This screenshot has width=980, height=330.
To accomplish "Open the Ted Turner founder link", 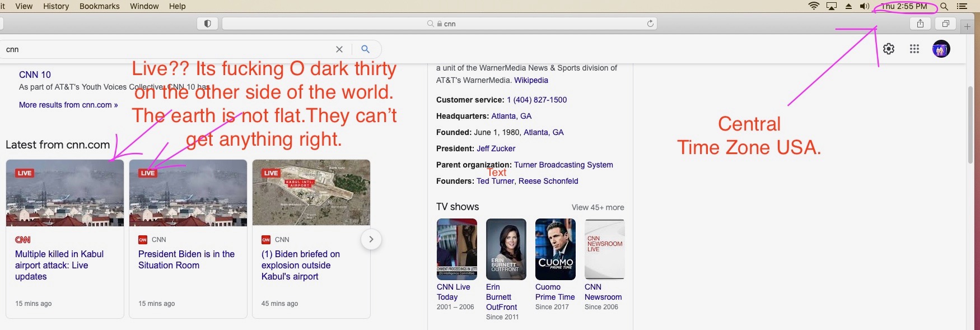I will pos(495,181).
